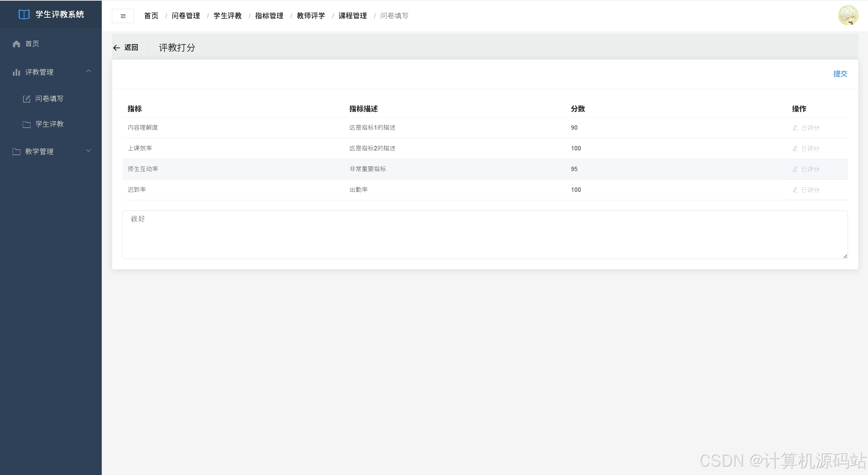Go to 课程管理 in the breadcrumb

point(352,16)
